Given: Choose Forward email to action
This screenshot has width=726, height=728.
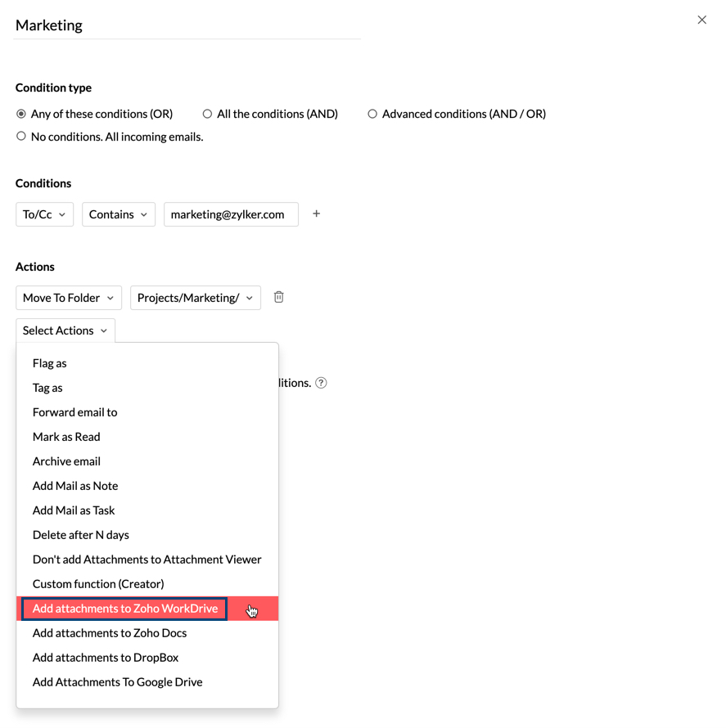Looking at the screenshot, I should [x=147, y=412].
